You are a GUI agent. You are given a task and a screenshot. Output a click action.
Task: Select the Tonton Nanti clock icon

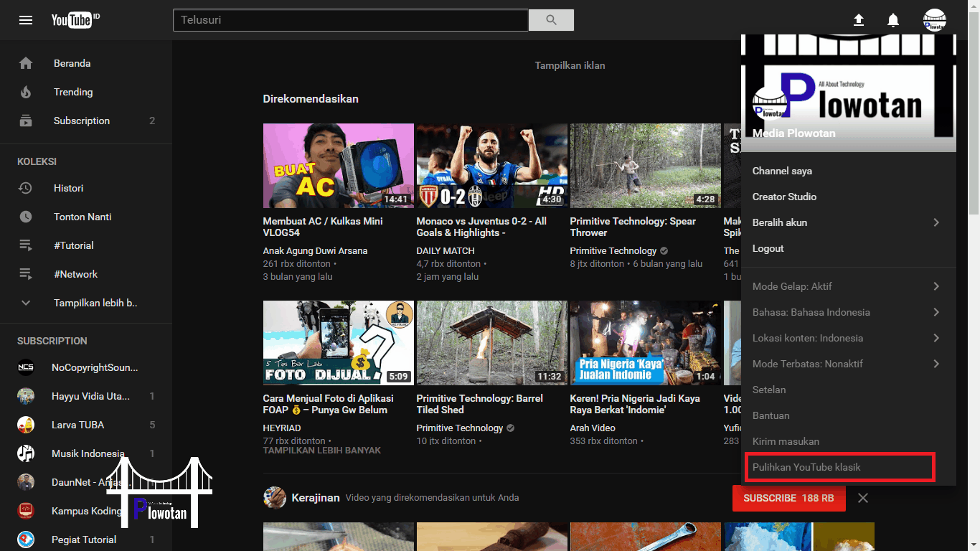(26, 217)
